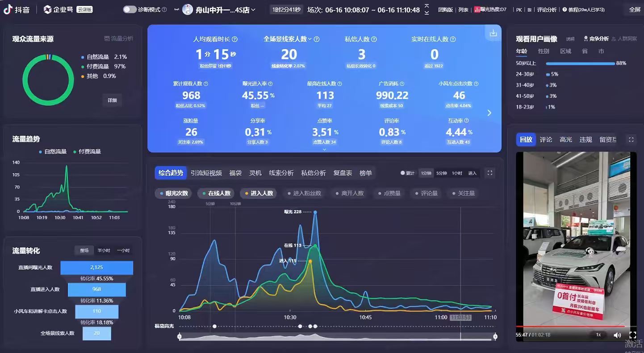Toggle the 在线人数 series chip
This screenshot has width=644, height=353.
[x=216, y=193]
